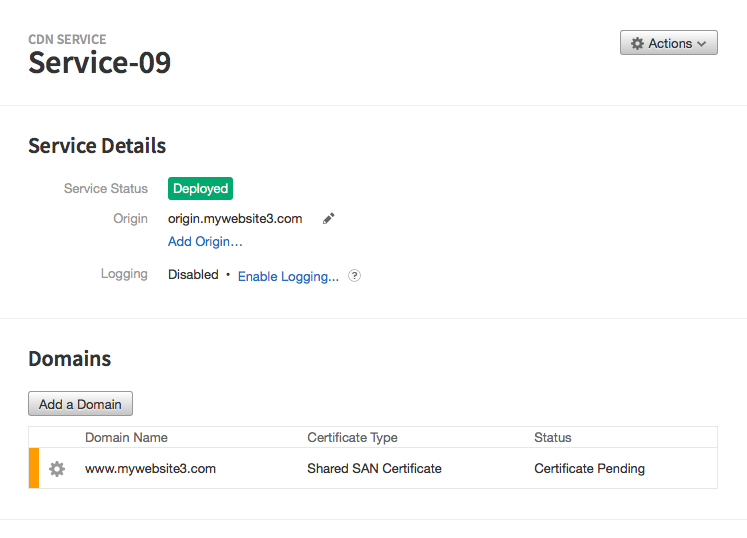The width and height of the screenshot is (747, 538).
Task: Click the Status column header
Action: pos(553,437)
